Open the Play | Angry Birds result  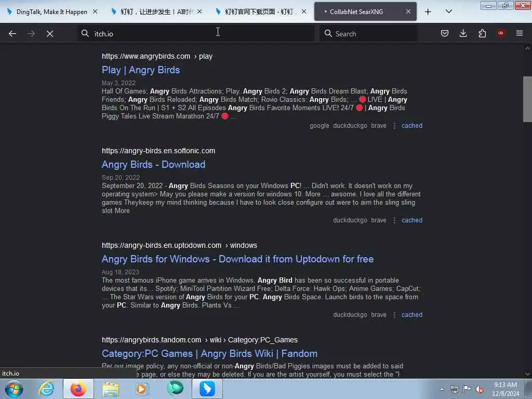tap(140, 70)
